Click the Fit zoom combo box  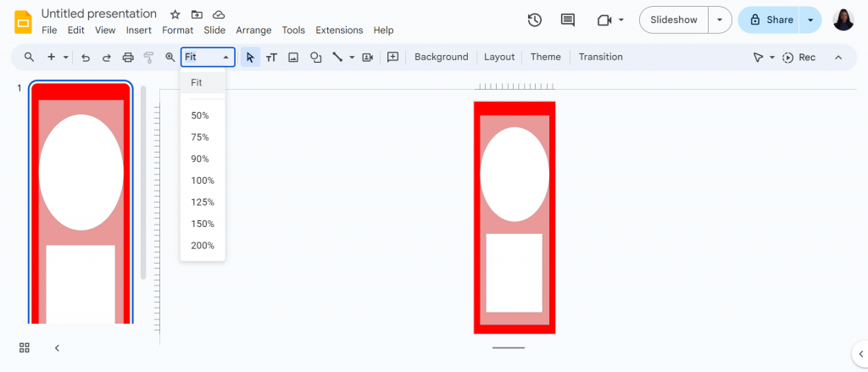tap(208, 57)
